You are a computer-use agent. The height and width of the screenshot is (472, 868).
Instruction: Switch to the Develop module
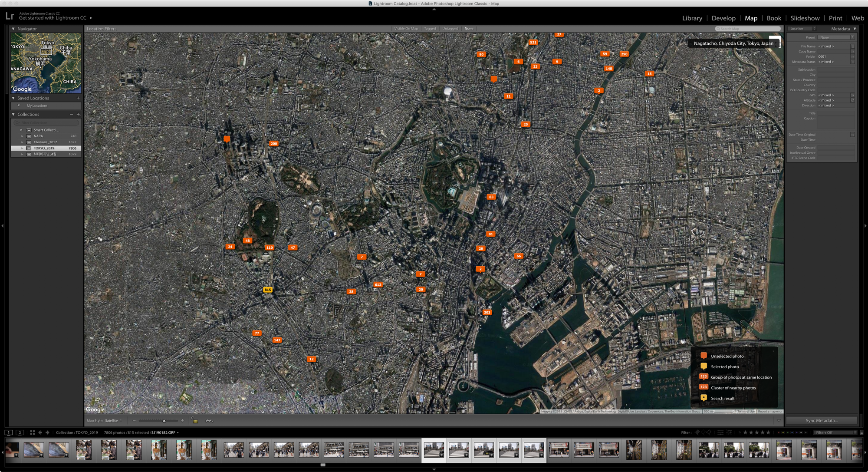coord(723,18)
